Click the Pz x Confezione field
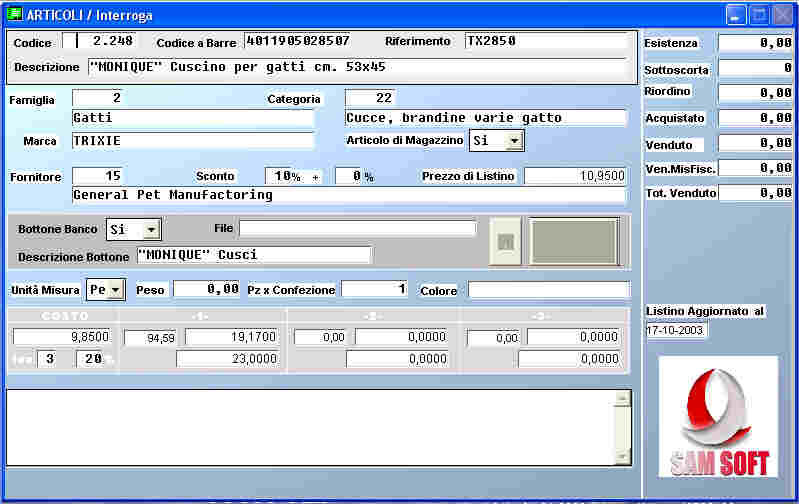This screenshot has width=799, height=504. click(x=375, y=289)
